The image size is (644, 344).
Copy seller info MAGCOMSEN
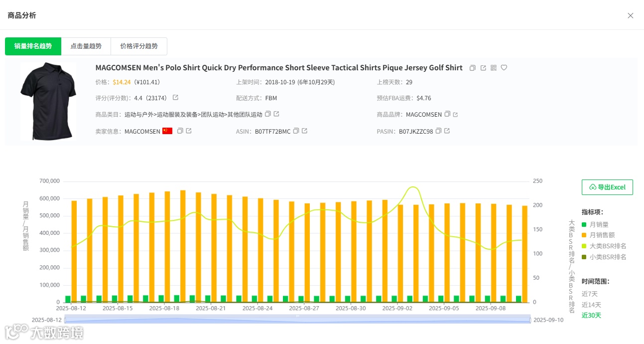click(180, 131)
